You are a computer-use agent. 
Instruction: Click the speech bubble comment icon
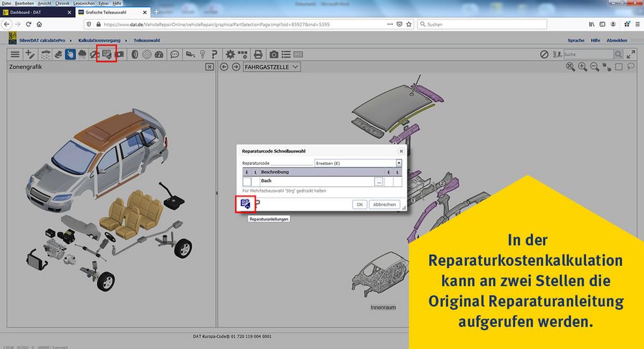(175, 55)
